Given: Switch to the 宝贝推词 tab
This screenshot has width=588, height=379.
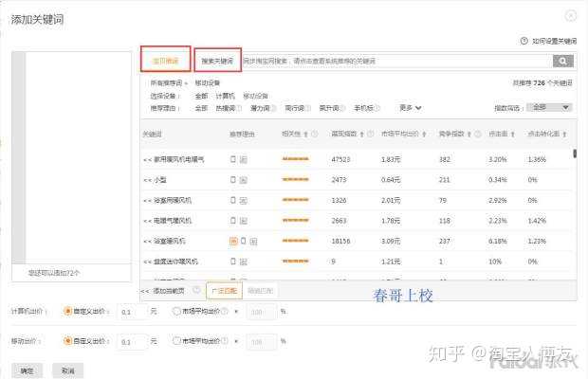Looking at the screenshot, I should 165,61.
